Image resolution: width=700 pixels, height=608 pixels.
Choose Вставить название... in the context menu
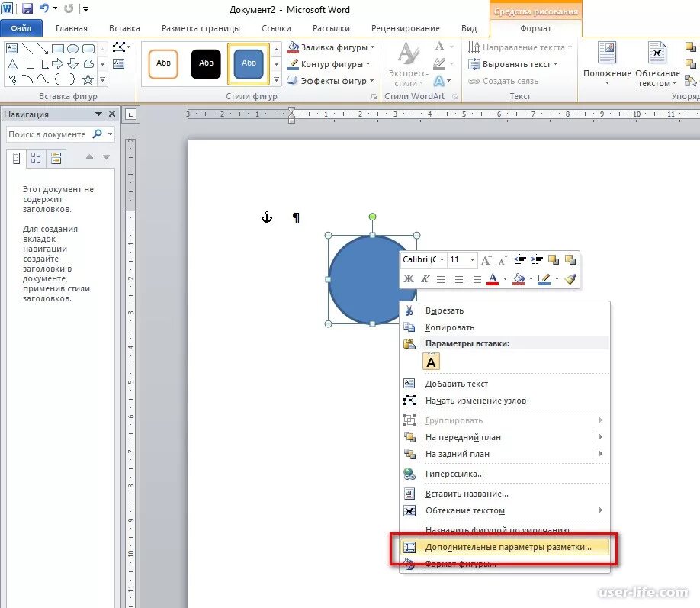(506, 494)
